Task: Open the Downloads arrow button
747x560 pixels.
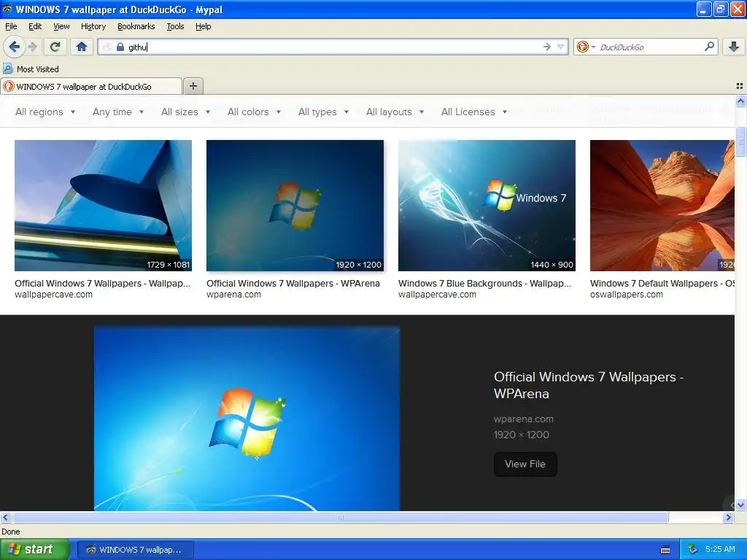Action: tap(734, 47)
